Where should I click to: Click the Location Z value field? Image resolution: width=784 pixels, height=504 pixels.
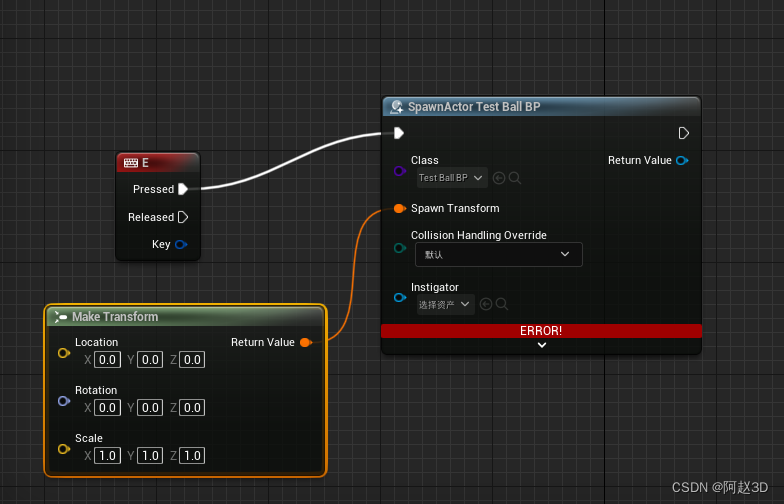[192, 360]
